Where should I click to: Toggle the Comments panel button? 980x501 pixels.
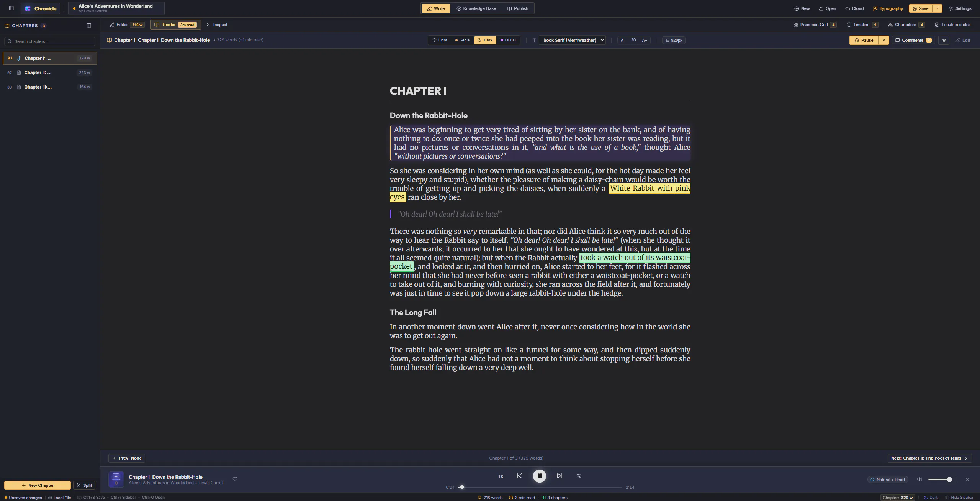(913, 40)
